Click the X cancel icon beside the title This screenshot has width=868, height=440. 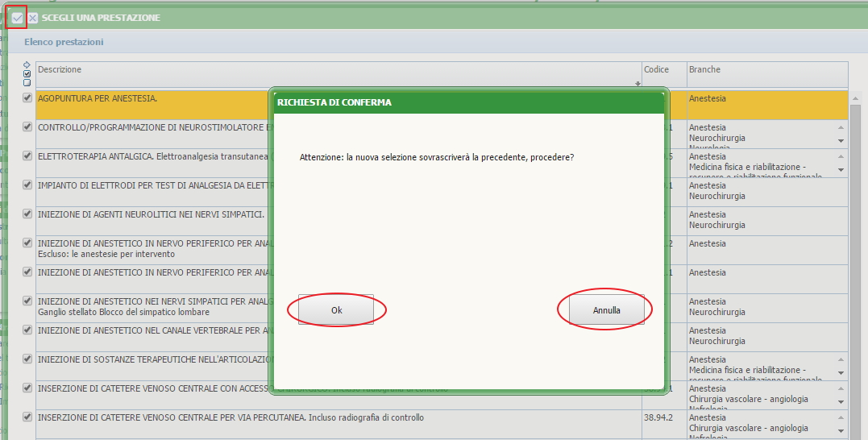point(33,18)
